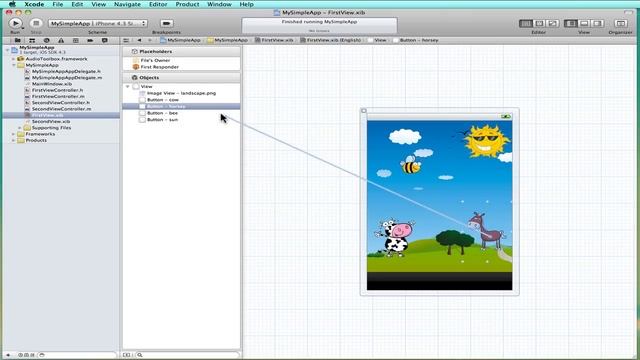Viewport: 640px width, 360px height.
Task: Show the Issue navigator warning icon
Action: [x=61, y=40]
